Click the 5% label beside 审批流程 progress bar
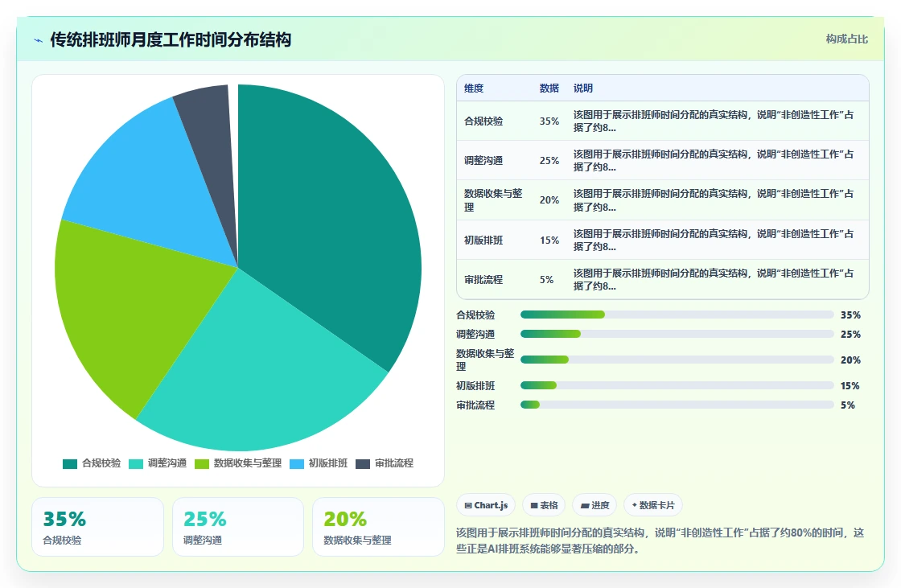 click(848, 405)
